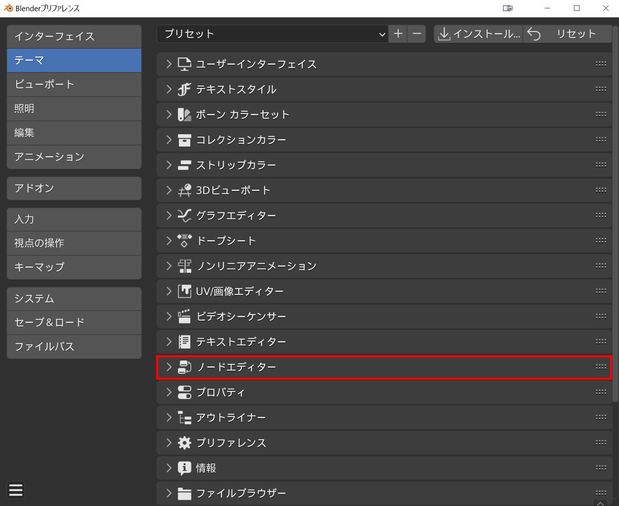Open the 編集 tab

pos(74,133)
